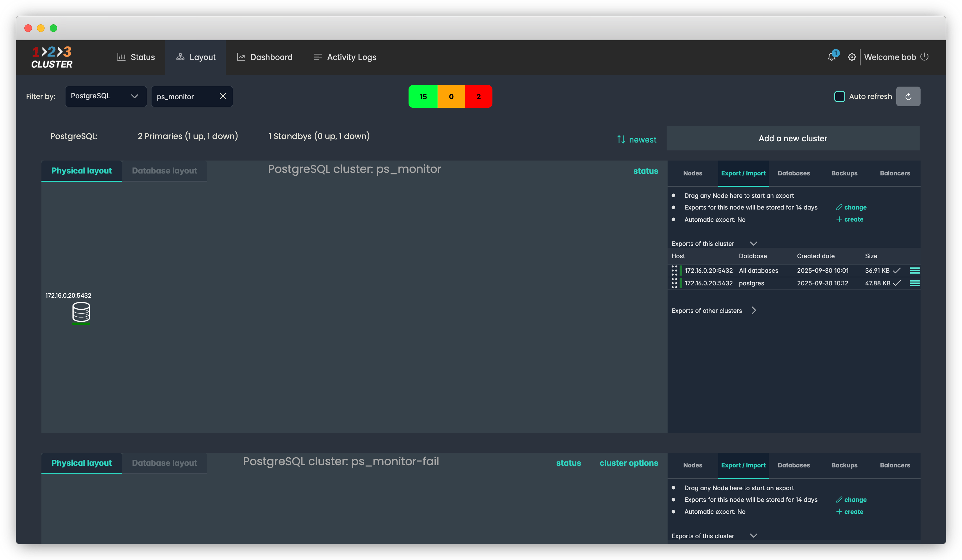962x560 pixels.
Task: Expand Exports of other clusters
Action: 754,311
